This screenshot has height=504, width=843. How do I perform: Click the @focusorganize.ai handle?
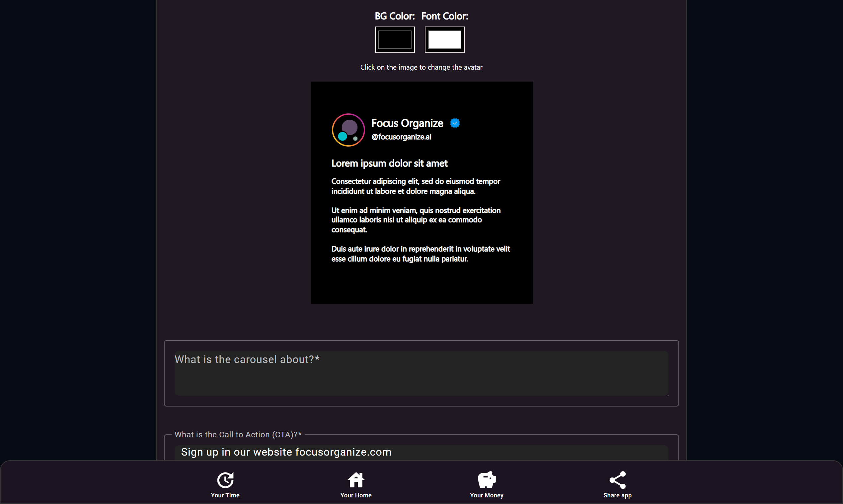tap(401, 137)
